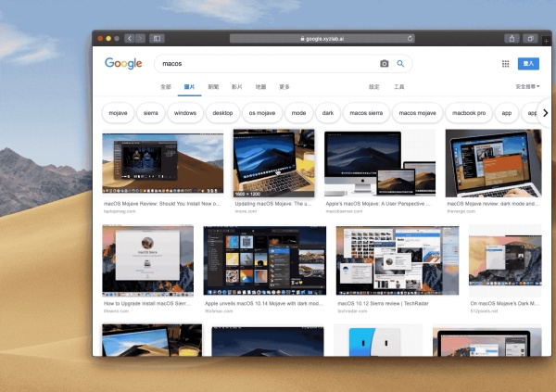Click macOS Mojave Review title link
This screenshot has width=556, height=392.
click(x=162, y=204)
